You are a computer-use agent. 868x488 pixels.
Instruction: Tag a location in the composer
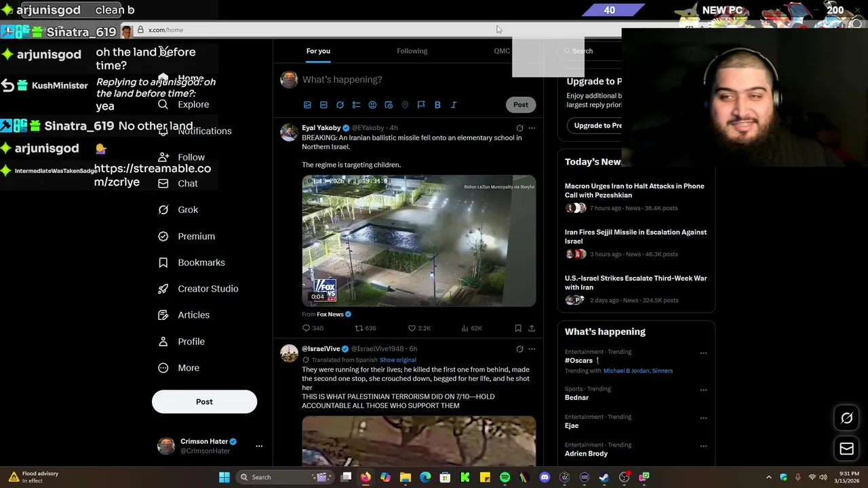click(x=405, y=105)
